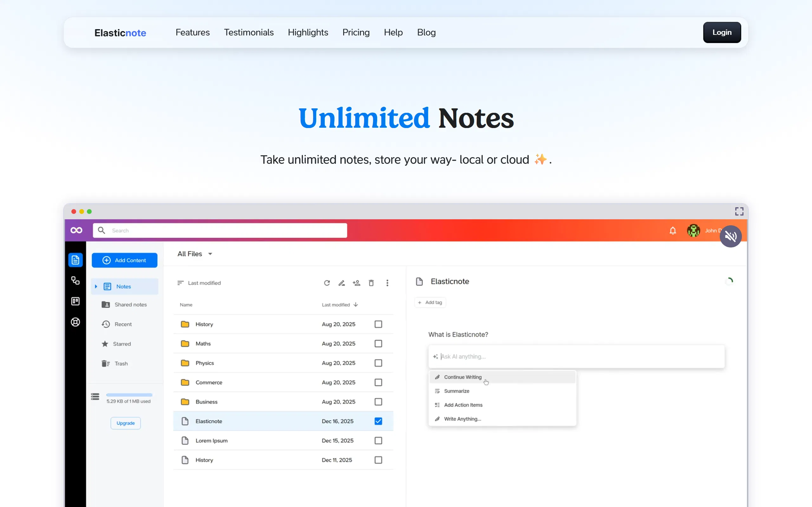The height and width of the screenshot is (507, 812).
Task: Share via the add-person icon
Action: click(356, 283)
